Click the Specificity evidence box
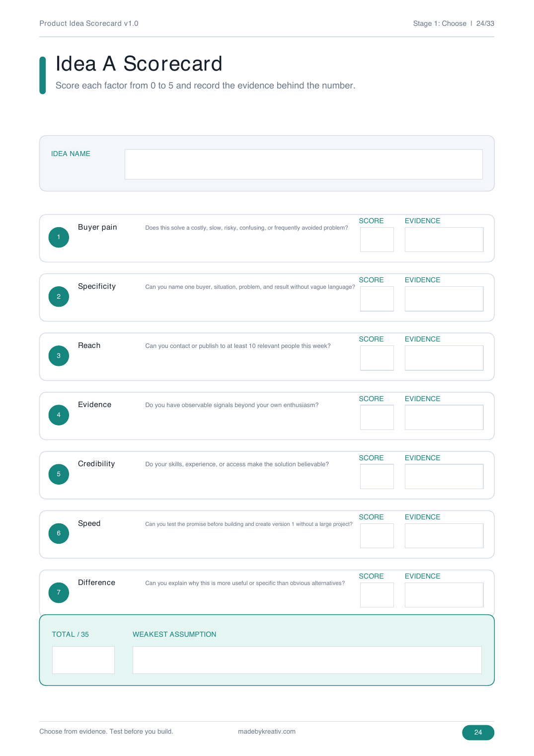The width and height of the screenshot is (534, 756). [x=444, y=299]
